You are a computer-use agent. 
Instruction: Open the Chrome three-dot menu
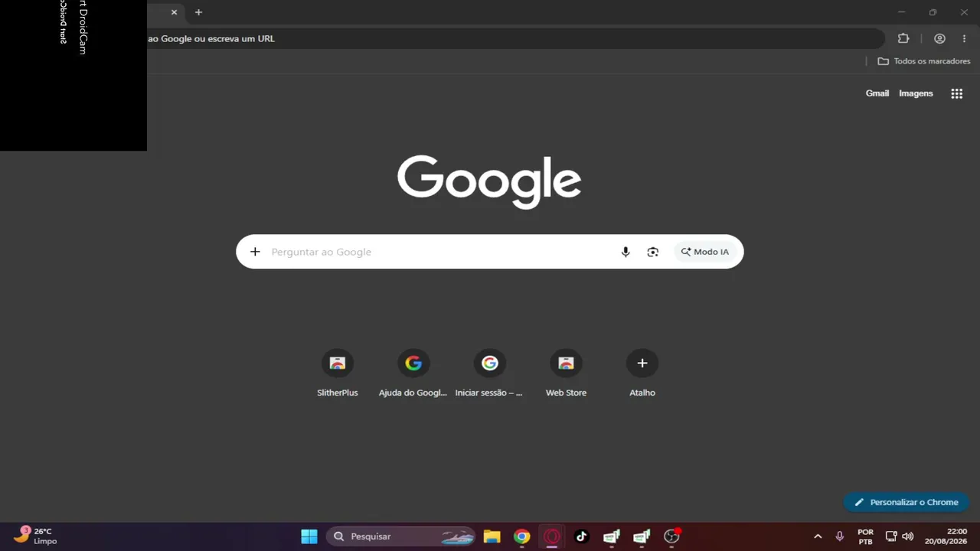[964, 38]
